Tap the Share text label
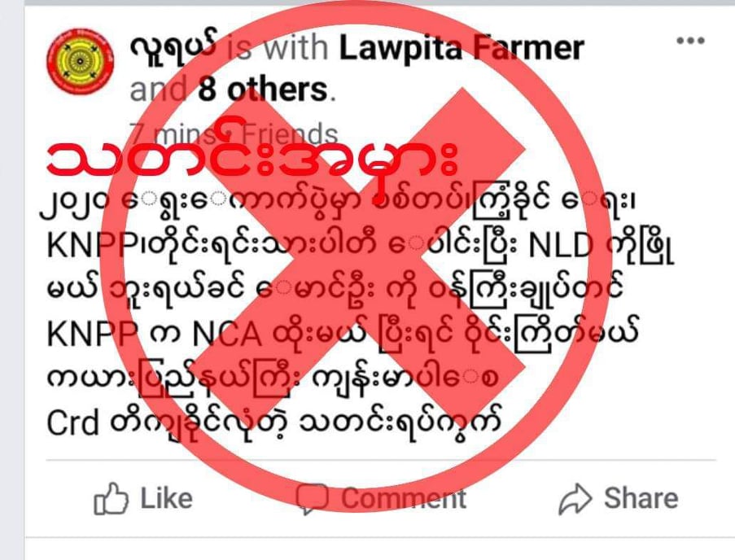Screen dimensions: 735x560 coord(641,497)
